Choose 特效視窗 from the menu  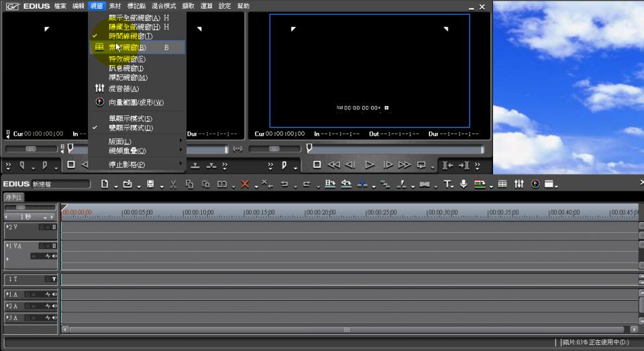pos(127,59)
